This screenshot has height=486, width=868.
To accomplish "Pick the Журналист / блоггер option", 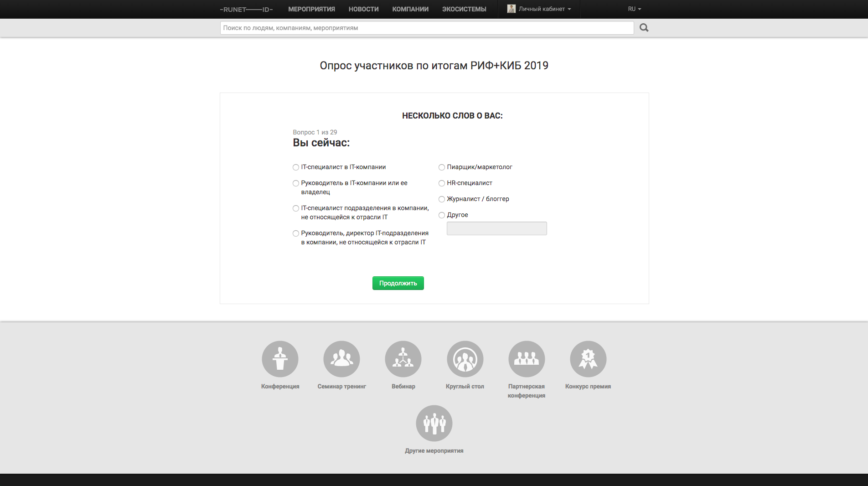I will [442, 199].
